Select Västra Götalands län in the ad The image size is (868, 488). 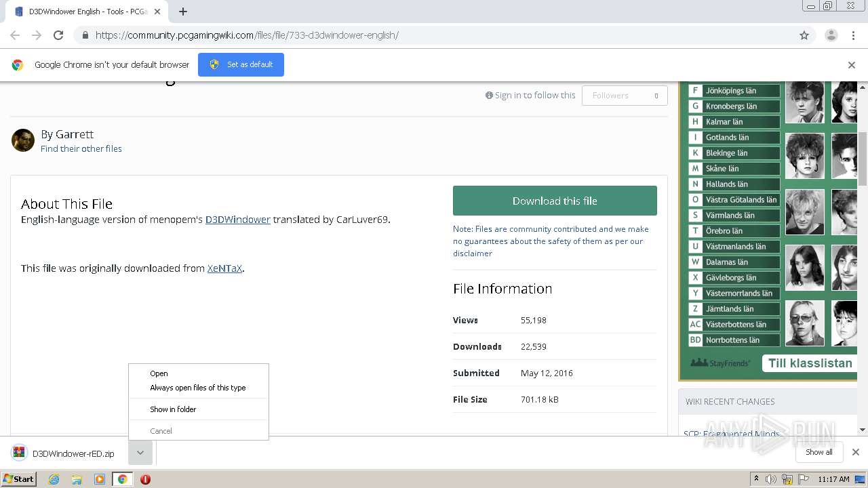point(734,200)
